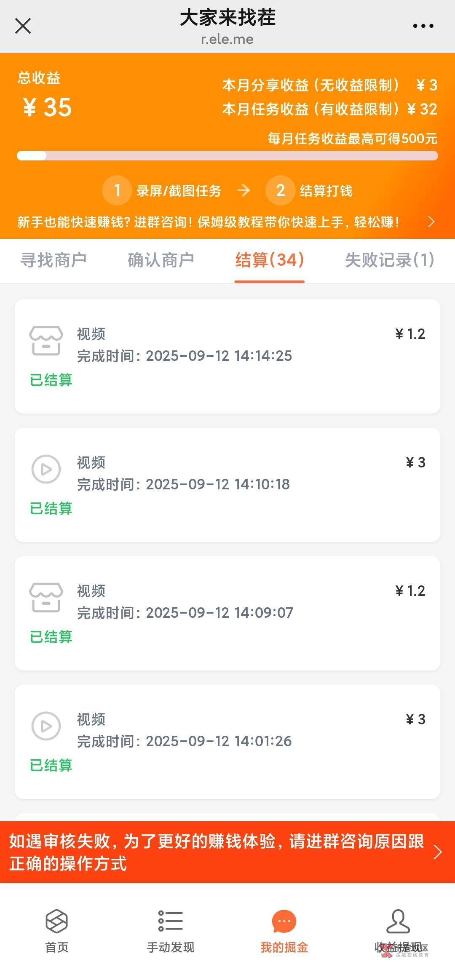
Task: Tap the play icon on 14:01:26 entry
Action: [46, 726]
